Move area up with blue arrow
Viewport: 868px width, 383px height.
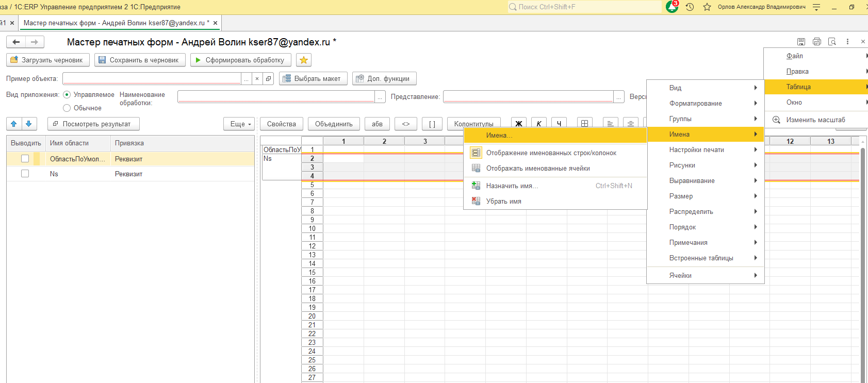[x=14, y=124]
